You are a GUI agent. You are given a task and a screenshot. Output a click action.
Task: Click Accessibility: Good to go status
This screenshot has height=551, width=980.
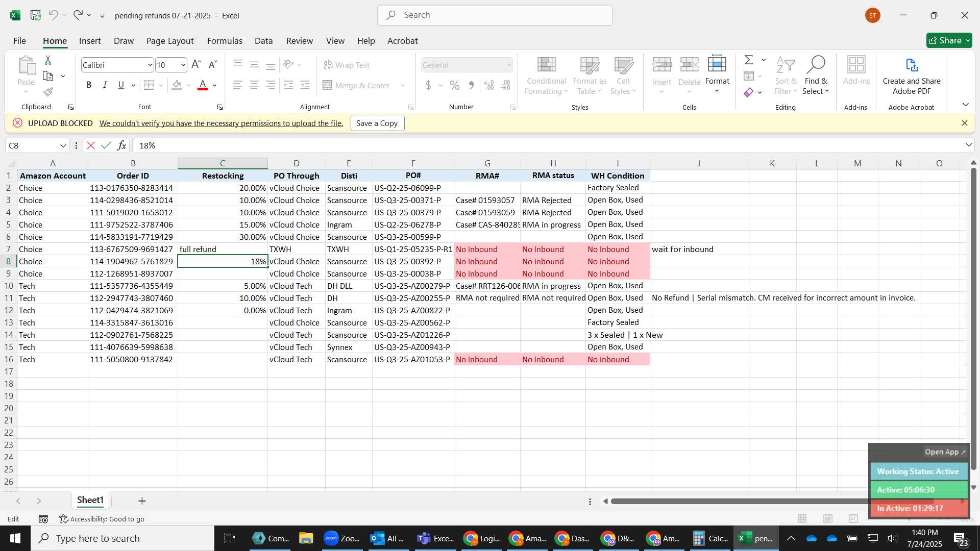(x=102, y=519)
